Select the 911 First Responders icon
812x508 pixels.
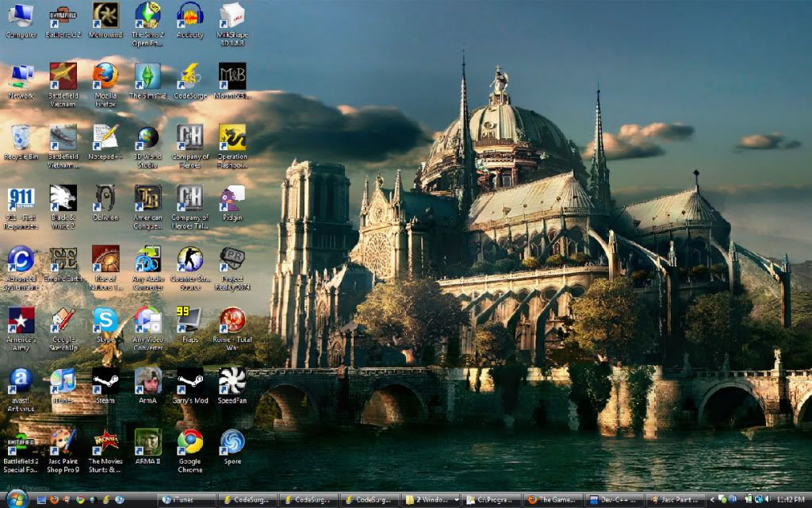[x=21, y=207]
